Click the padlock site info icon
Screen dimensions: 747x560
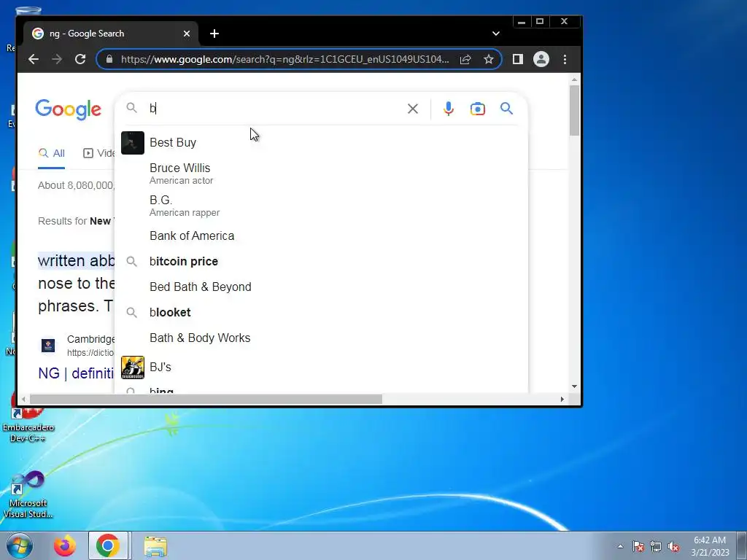click(x=109, y=59)
